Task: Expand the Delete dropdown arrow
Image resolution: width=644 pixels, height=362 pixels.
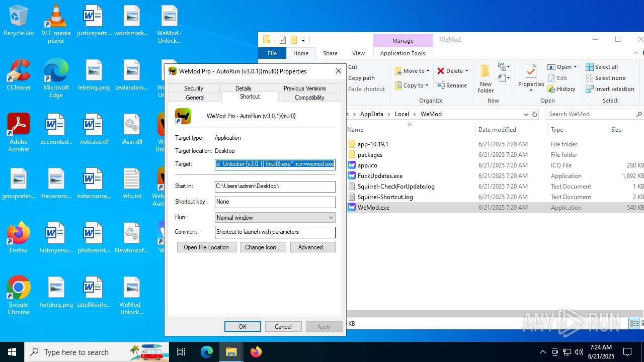Action: coord(466,71)
